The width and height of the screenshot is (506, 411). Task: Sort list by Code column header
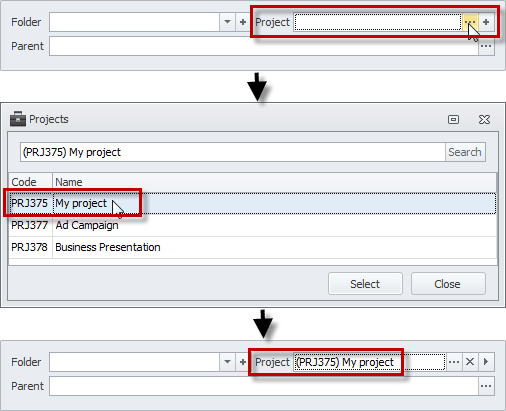pos(30,182)
